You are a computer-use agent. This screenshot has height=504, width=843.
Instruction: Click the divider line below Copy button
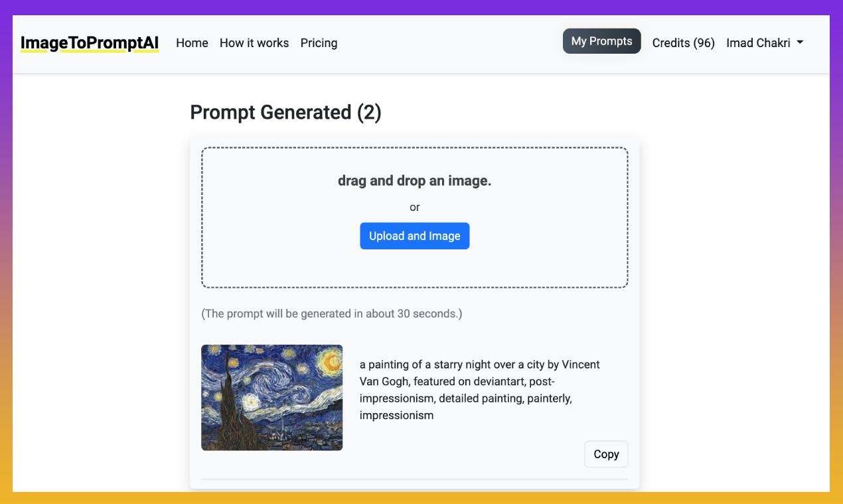point(415,479)
